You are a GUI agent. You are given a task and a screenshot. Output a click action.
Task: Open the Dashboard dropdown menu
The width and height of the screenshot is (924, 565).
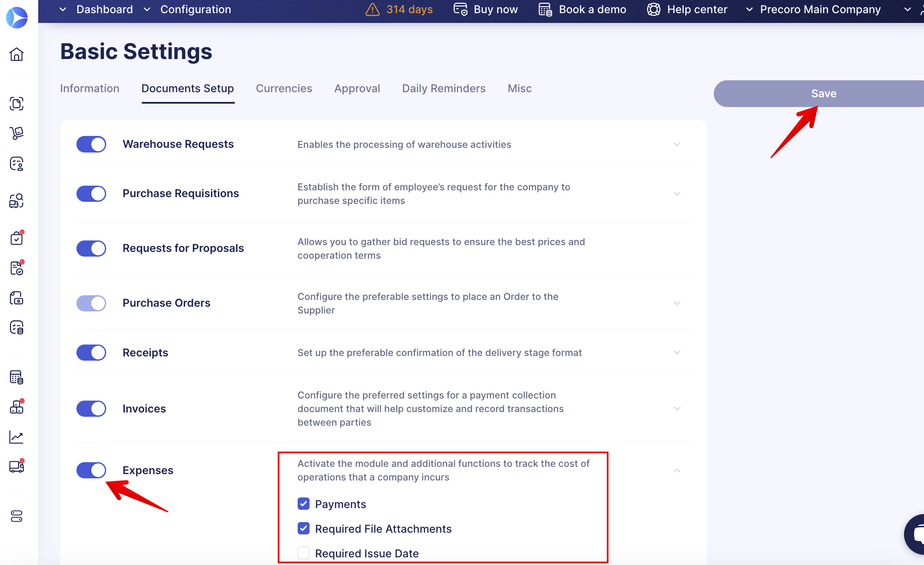(x=96, y=9)
